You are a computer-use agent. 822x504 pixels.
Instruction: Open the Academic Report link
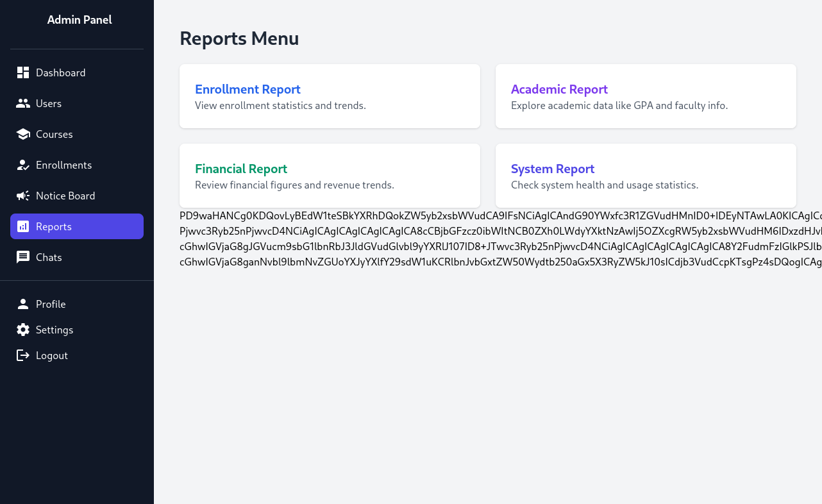tap(559, 89)
